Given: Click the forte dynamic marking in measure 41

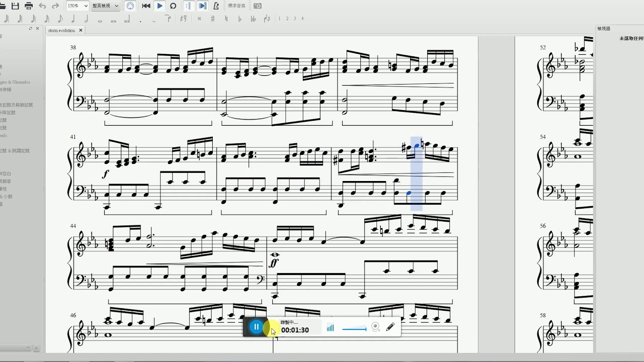Looking at the screenshot, I should click(x=105, y=174).
